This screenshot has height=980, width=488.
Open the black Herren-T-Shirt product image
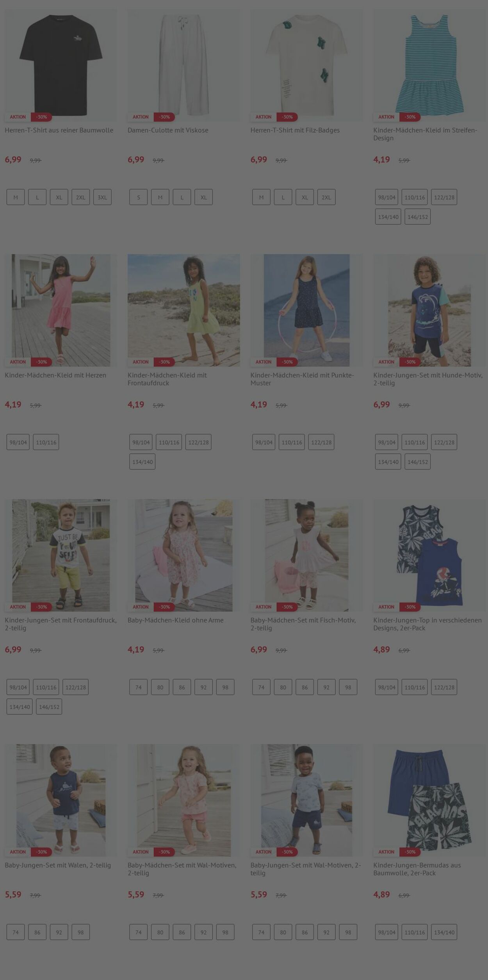(x=61, y=65)
